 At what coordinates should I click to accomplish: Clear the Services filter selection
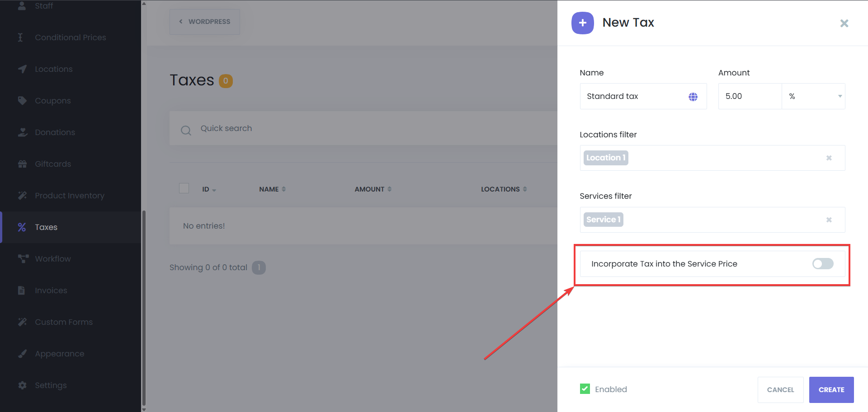pyautogui.click(x=829, y=220)
